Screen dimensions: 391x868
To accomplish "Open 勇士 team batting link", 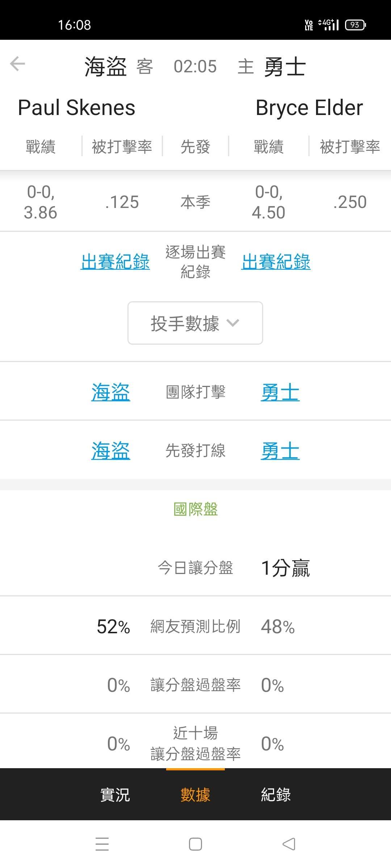I will (280, 392).
